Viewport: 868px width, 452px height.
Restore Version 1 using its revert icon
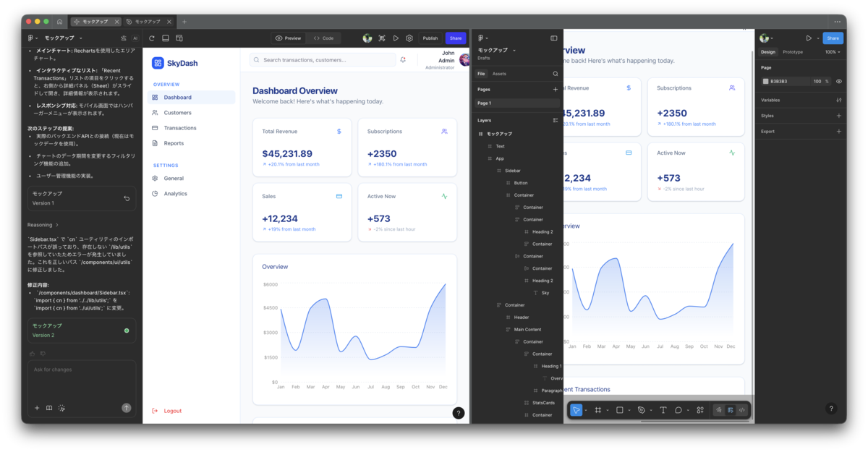click(127, 198)
